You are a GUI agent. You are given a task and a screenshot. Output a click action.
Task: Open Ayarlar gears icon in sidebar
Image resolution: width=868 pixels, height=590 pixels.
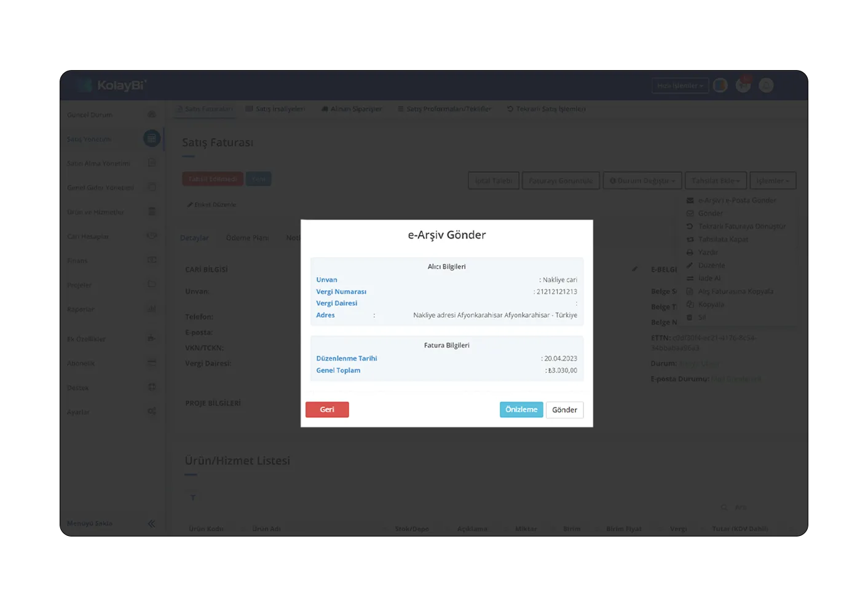pos(152,411)
